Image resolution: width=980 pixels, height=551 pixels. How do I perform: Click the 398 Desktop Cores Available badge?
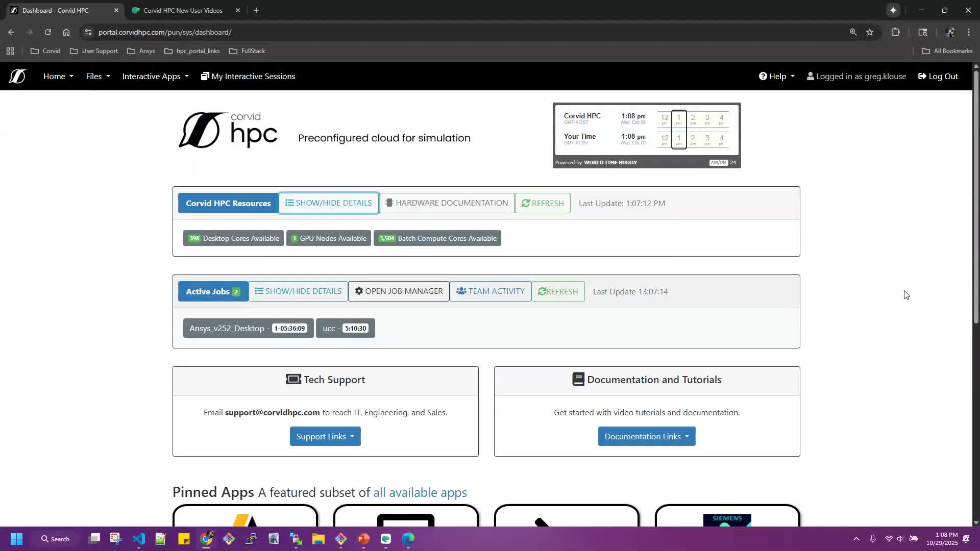[x=233, y=238]
